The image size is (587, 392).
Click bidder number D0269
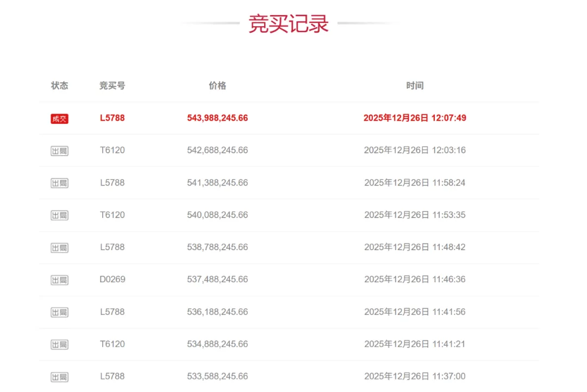coord(112,279)
